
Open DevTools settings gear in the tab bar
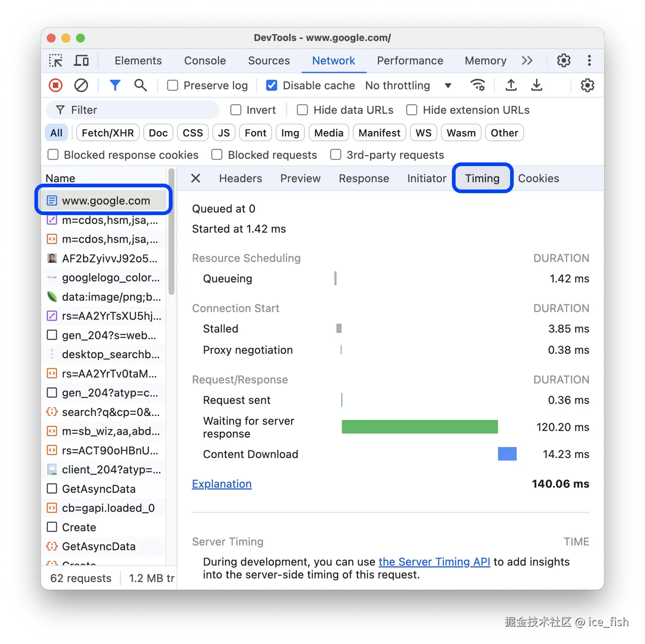pos(563,61)
